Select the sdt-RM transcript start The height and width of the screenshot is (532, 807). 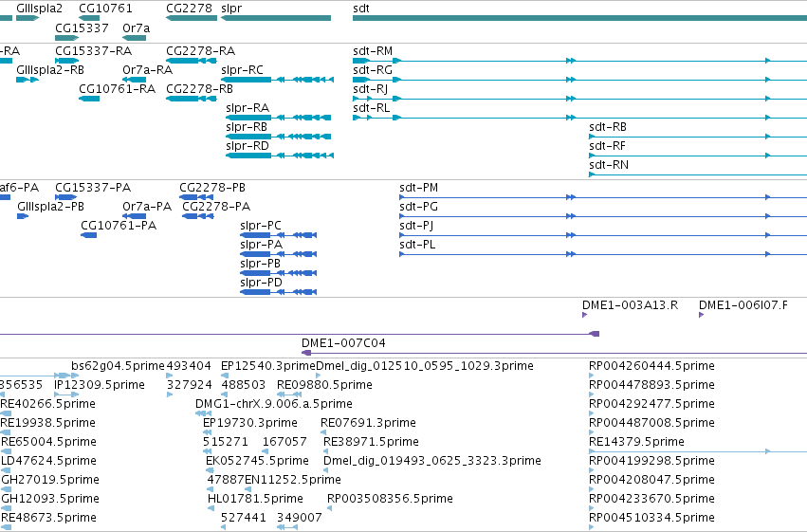pyautogui.click(x=361, y=61)
